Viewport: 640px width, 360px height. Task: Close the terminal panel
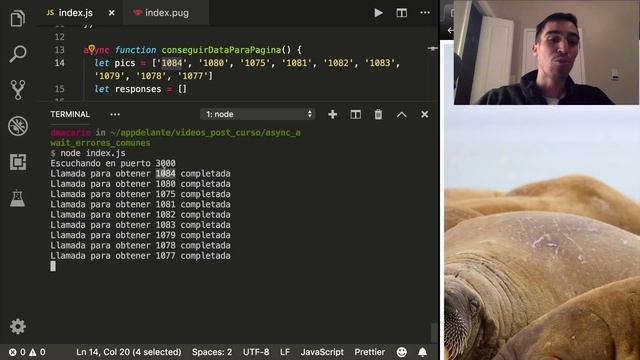(x=424, y=114)
